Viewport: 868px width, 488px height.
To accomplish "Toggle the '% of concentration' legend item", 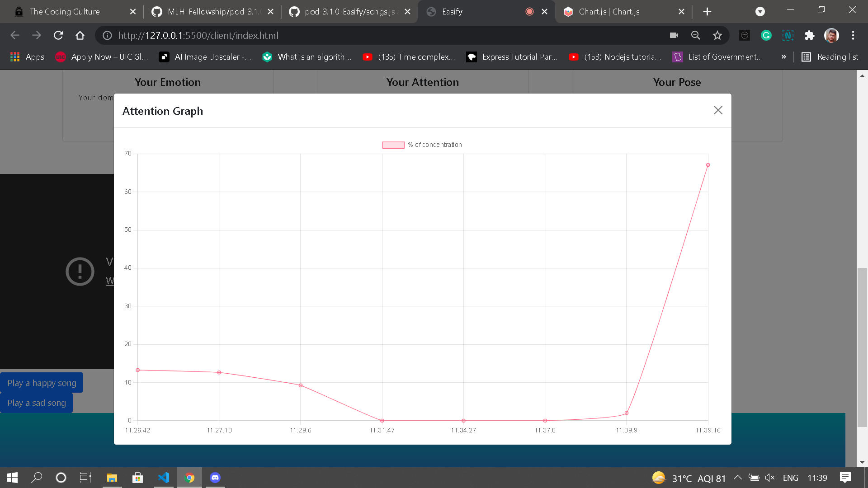I will (422, 145).
